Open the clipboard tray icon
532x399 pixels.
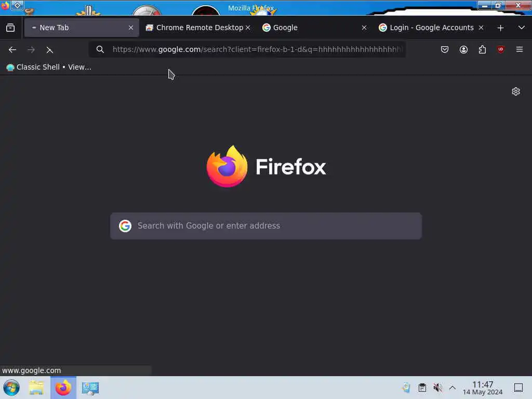(422, 388)
